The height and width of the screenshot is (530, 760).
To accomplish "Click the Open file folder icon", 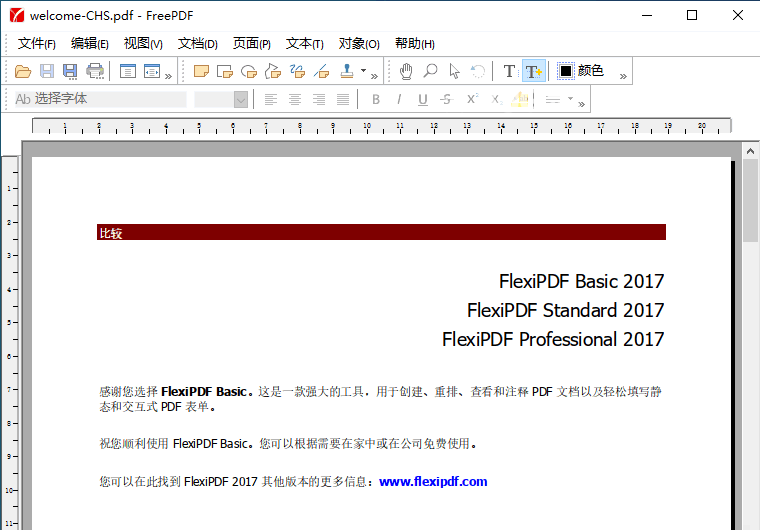I will tap(23, 71).
